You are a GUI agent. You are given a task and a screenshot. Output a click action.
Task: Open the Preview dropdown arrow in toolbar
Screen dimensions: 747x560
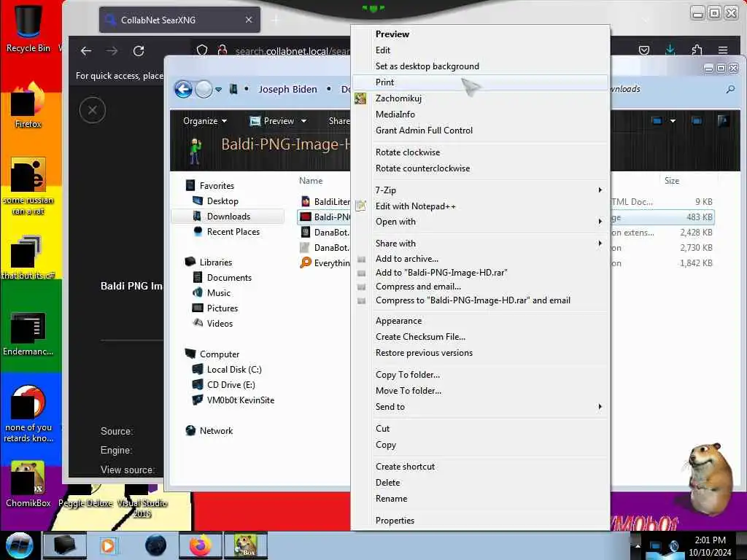coord(303,121)
